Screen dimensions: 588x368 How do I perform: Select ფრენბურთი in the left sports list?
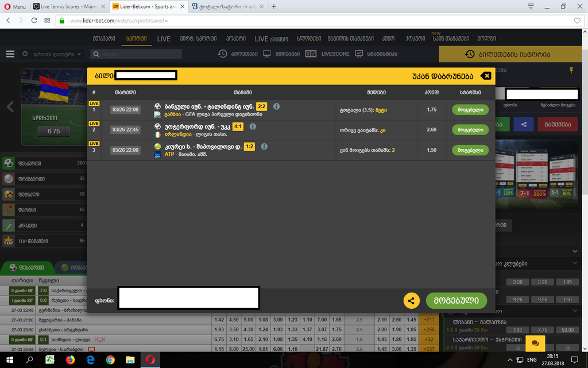click(44, 179)
